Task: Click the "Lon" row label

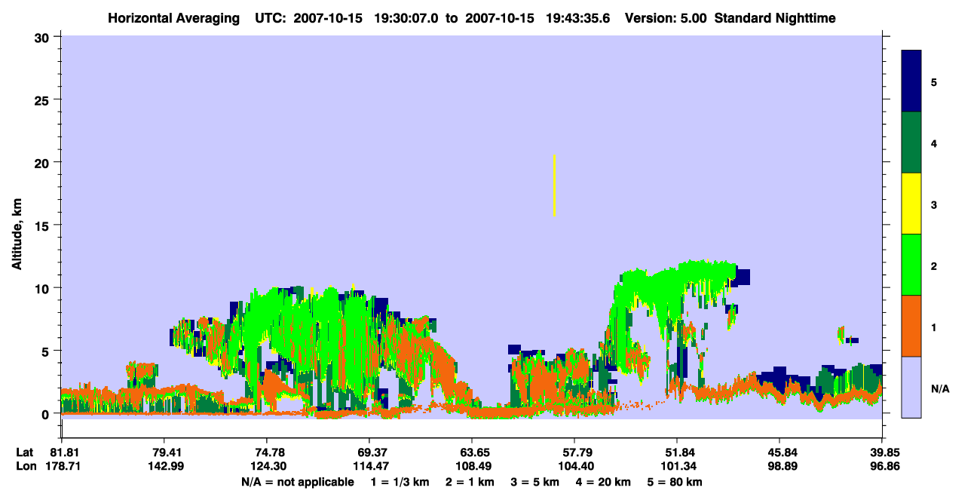Action: [x=26, y=467]
